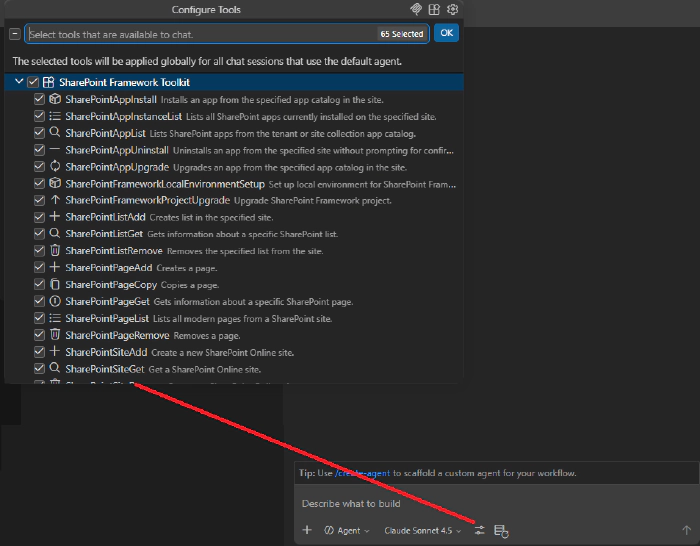Uncheck the SharePointAppList checkbox
Image resolution: width=700 pixels, height=546 pixels.
pos(39,133)
